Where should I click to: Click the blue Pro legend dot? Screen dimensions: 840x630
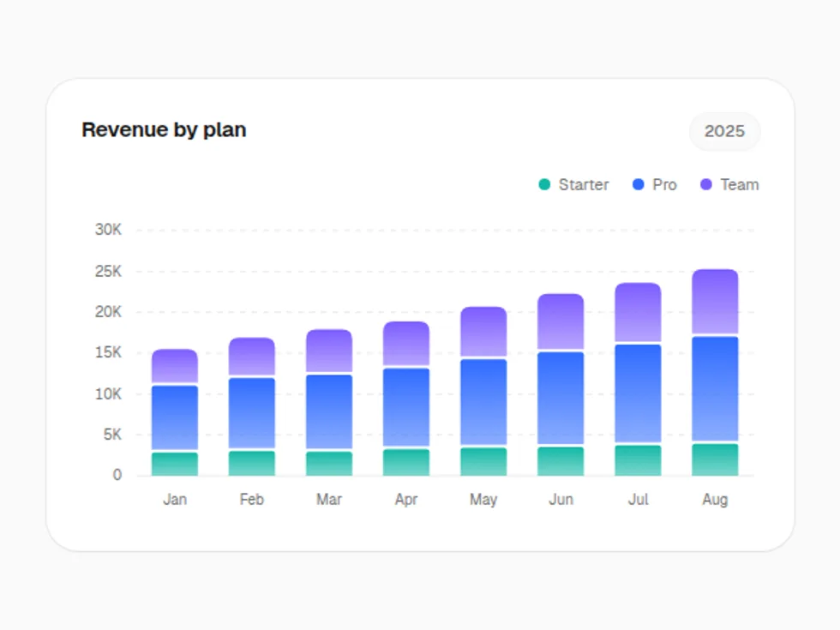click(638, 184)
